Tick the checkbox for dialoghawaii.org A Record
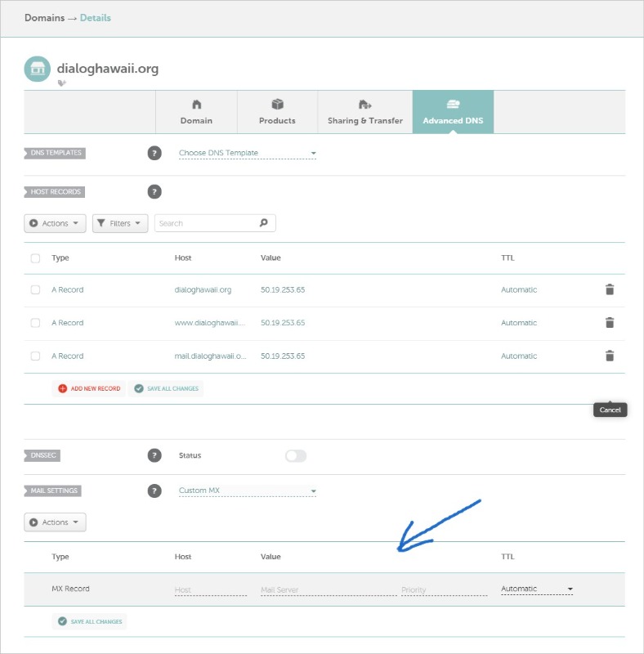 35,289
